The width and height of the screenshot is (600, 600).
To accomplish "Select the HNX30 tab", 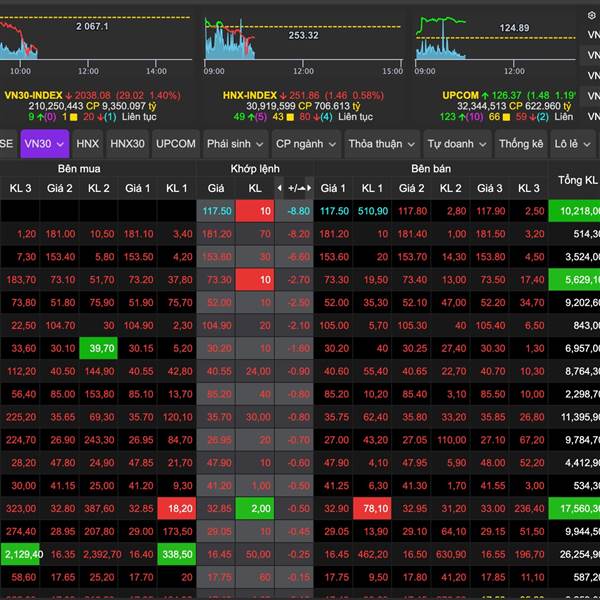I will tap(127, 144).
